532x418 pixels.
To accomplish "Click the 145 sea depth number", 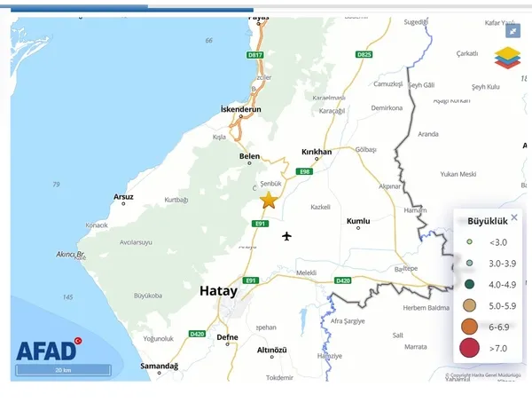I will pyautogui.click(x=68, y=297).
